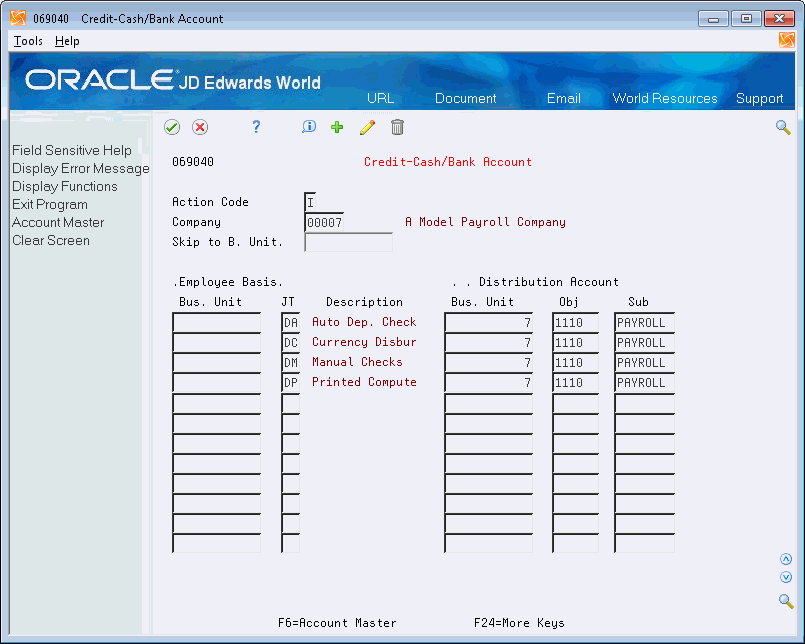Click Distribution Bus. Unit field for Printed Compute

coord(488,383)
